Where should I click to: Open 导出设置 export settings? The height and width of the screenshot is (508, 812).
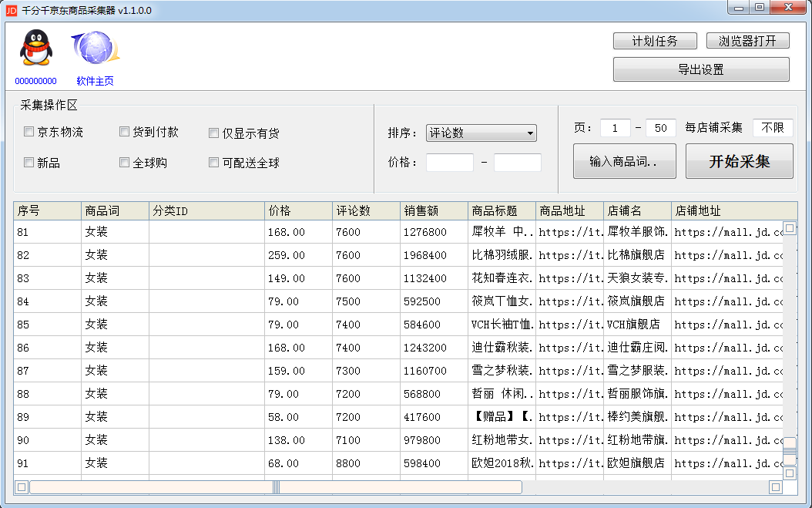click(x=701, y=69)
